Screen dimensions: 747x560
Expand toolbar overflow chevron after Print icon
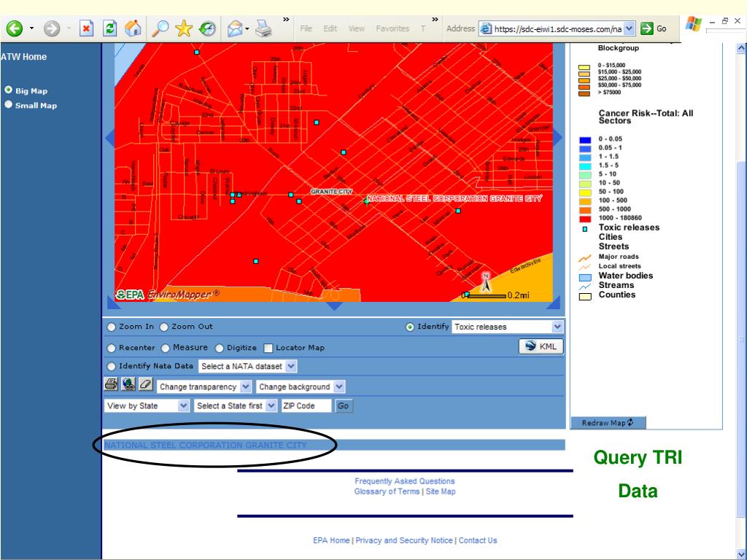[x=286, y=20]
